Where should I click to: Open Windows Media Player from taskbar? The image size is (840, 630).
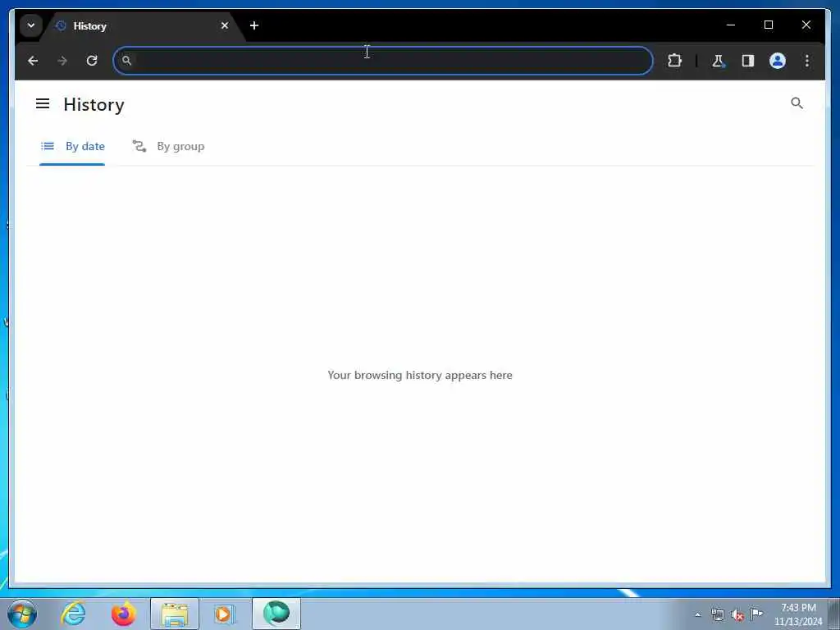pos(225,614)
